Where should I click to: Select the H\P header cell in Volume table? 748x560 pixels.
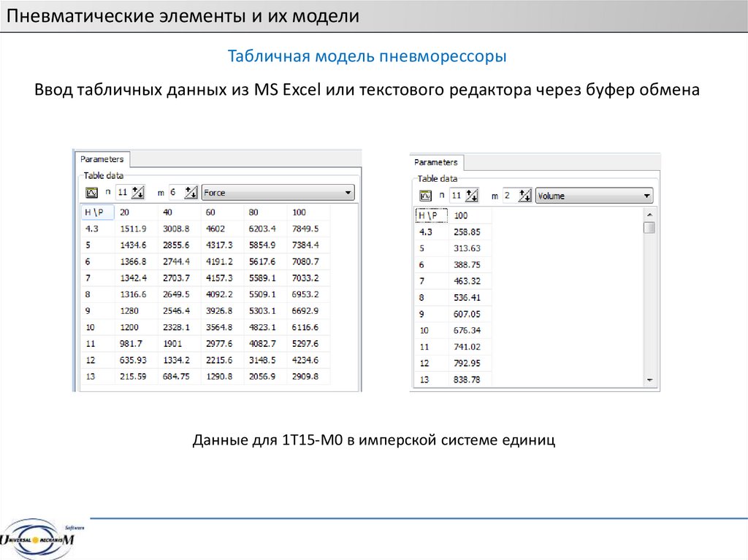(x=431, y=215)
